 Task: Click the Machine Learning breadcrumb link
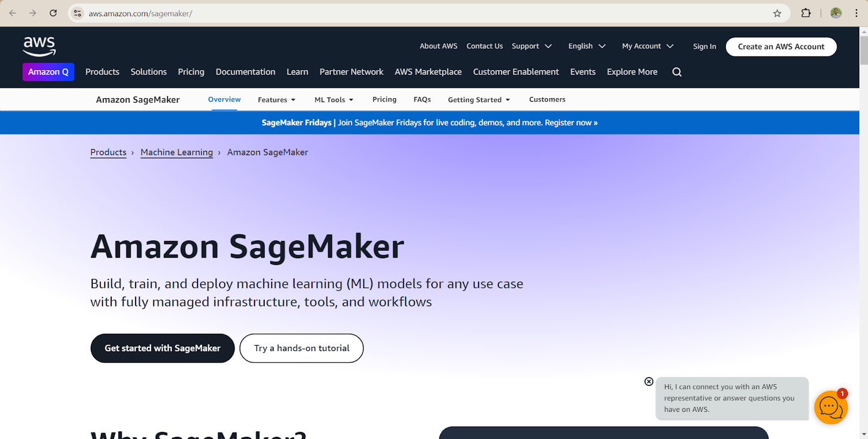177,152
